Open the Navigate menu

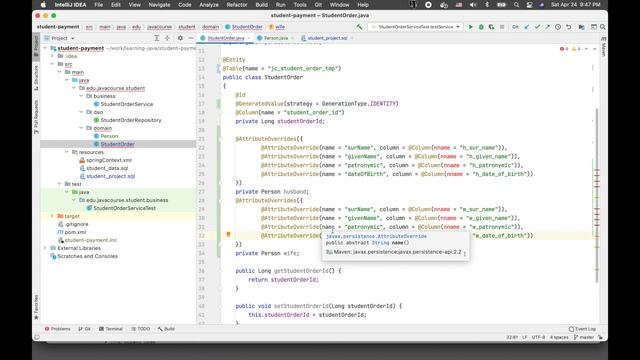(x=159, y=5)
